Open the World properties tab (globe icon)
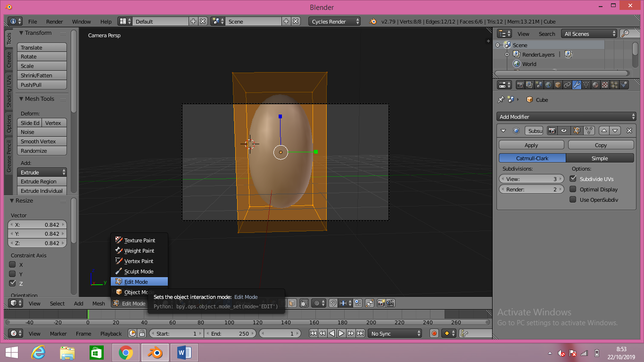 point(548,85)
